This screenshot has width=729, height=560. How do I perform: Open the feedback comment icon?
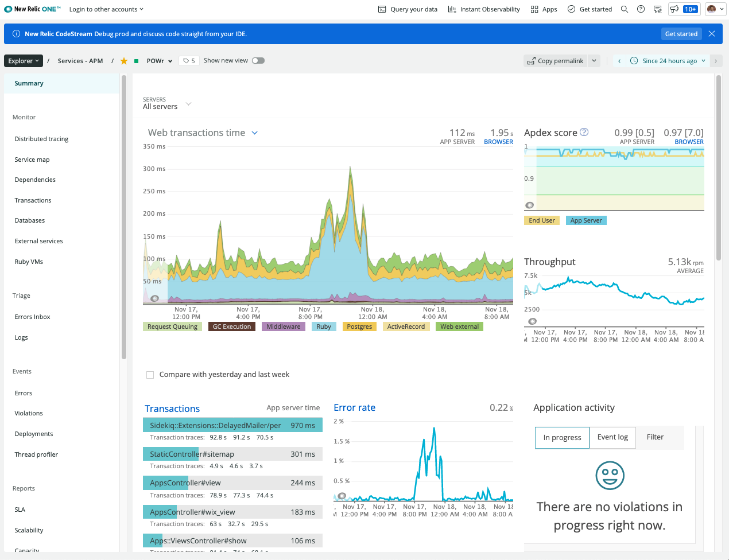657,9
